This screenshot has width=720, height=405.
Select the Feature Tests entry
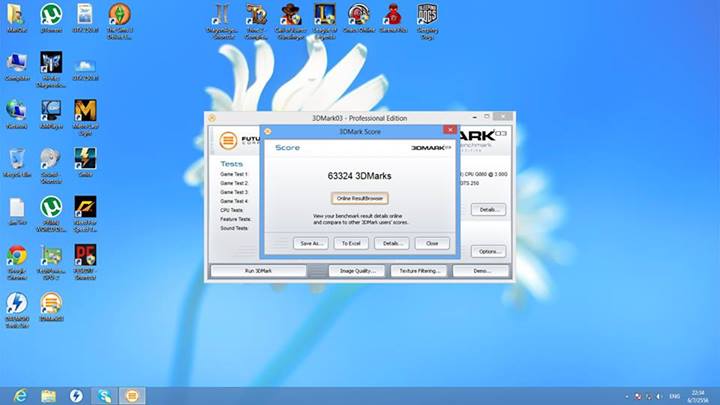(x=236, y=219)
